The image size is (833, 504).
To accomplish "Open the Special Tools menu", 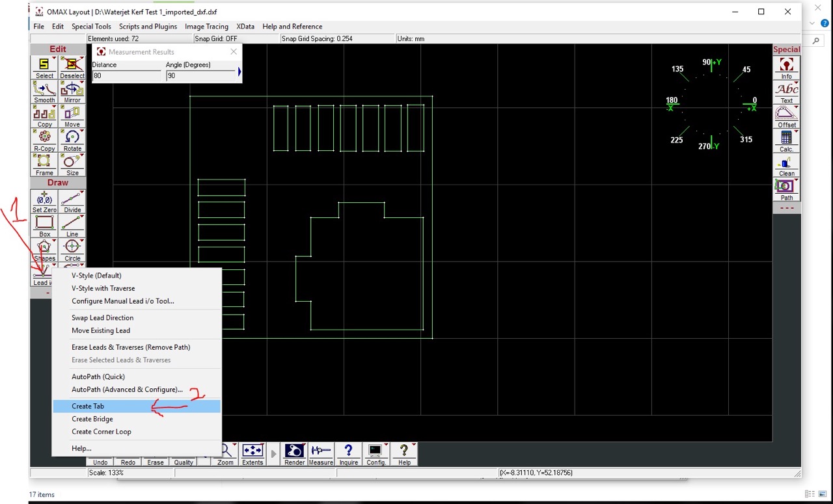I will pos(91,27).
